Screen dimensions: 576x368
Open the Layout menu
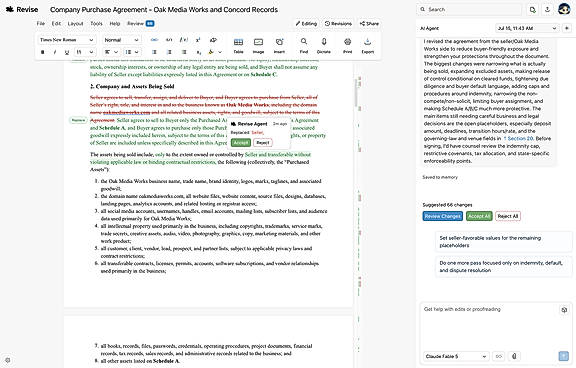(x=75, y=24)
